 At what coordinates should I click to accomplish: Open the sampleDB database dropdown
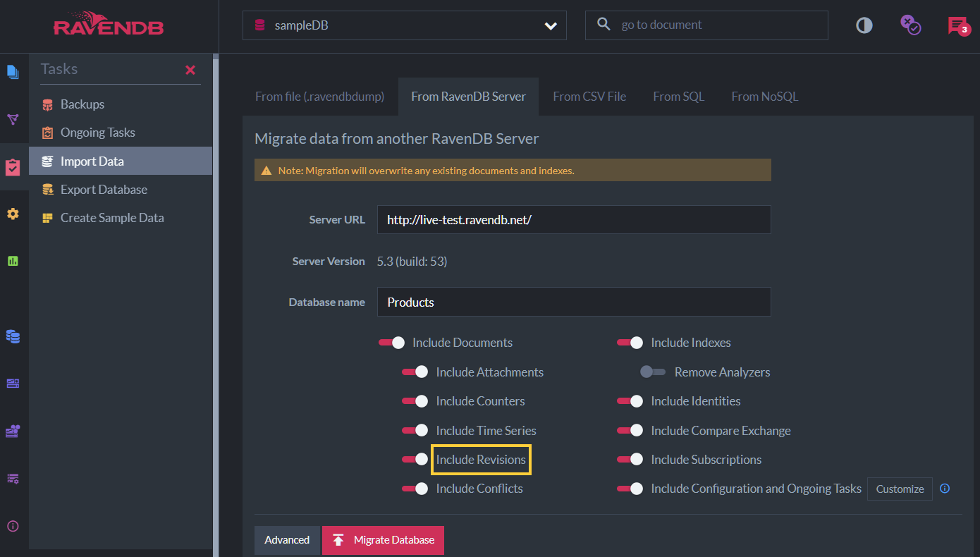[x=405, y=25]
